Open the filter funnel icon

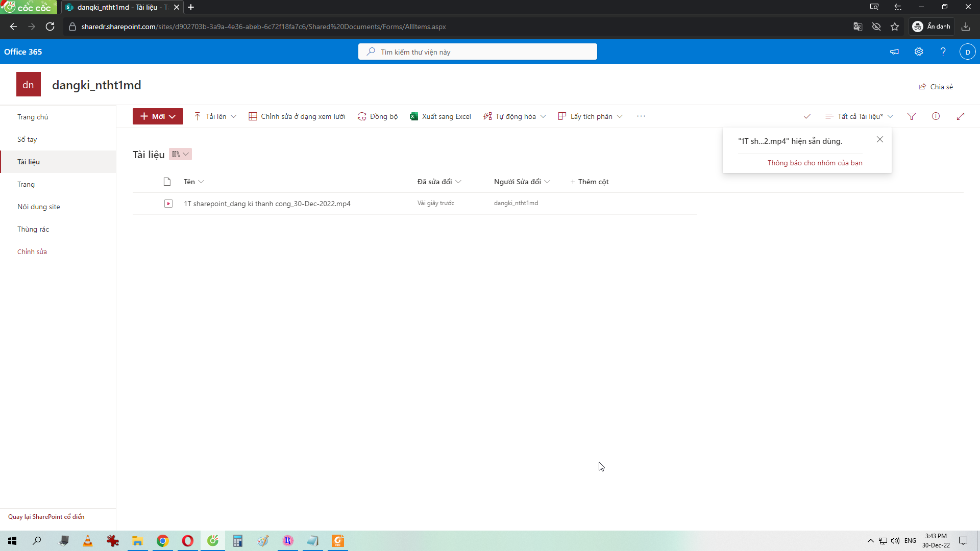[912, 116]
